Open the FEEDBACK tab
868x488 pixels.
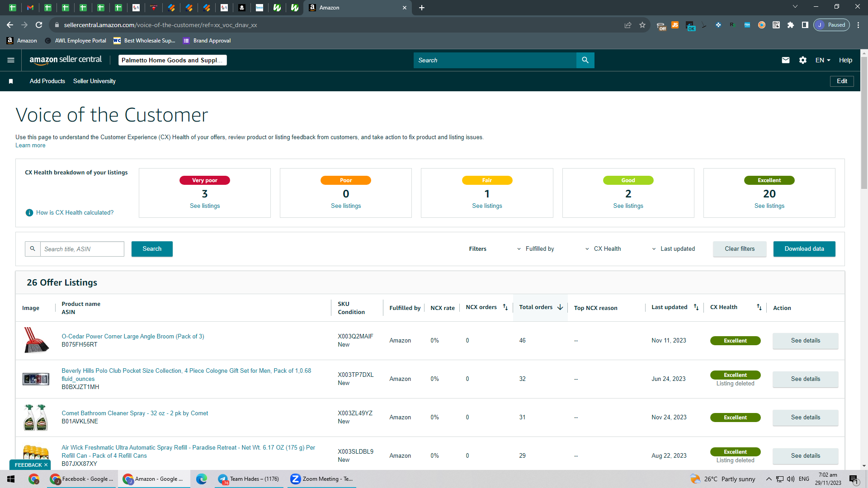tap(28, 465)
